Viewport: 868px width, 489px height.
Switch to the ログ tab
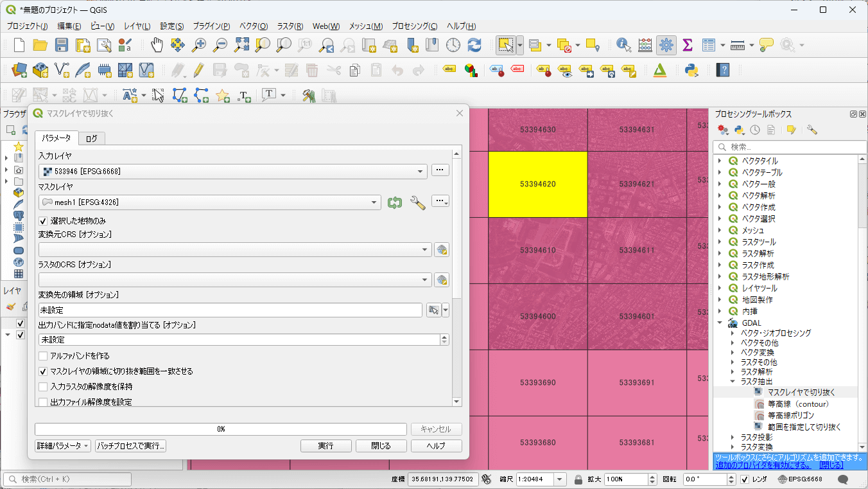92,138
